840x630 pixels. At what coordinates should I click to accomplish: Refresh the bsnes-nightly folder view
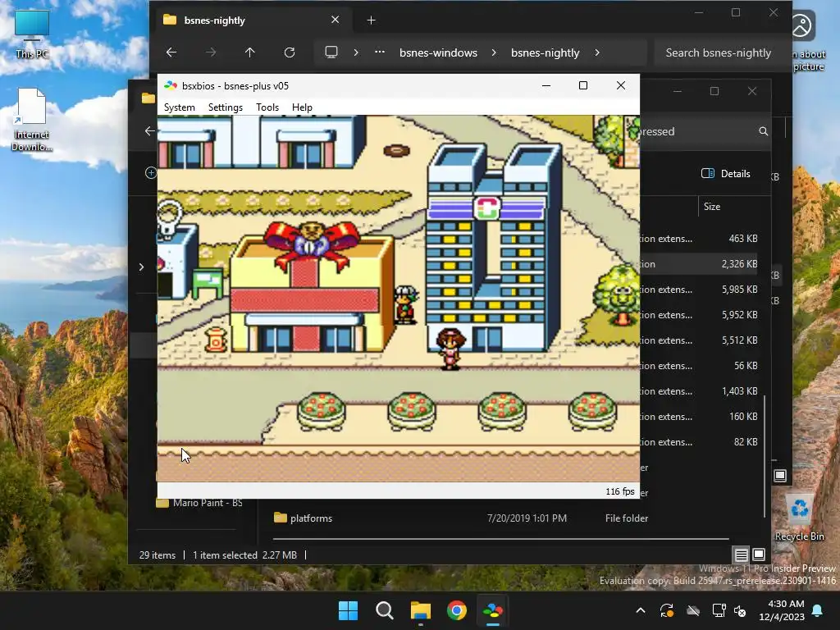click(290, 52)
